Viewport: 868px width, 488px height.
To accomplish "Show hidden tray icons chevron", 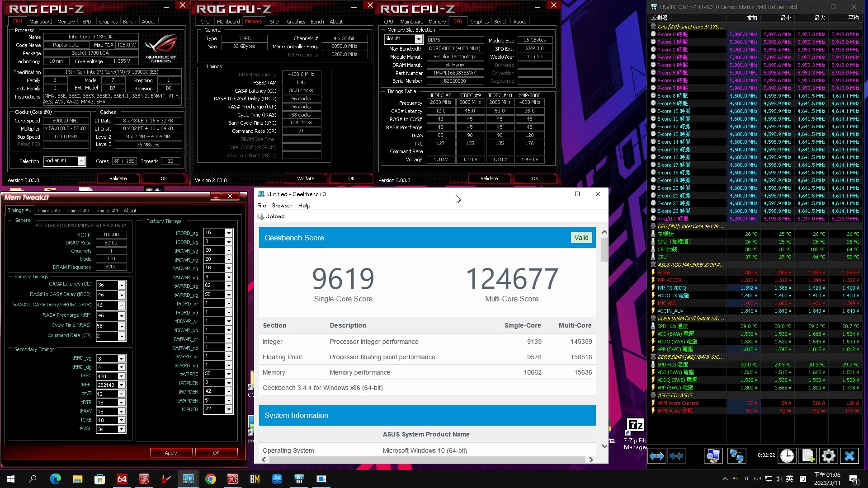I will coord(725,479).
